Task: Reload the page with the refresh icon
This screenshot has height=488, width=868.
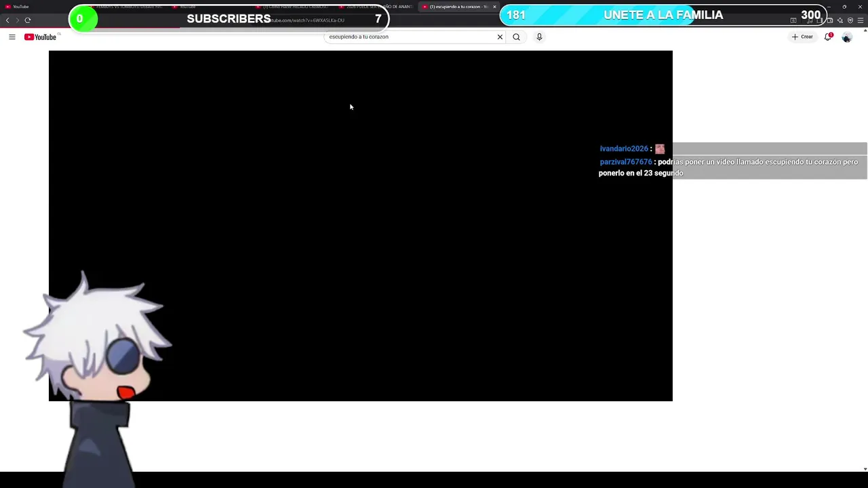Action: (x=28, y=20)
